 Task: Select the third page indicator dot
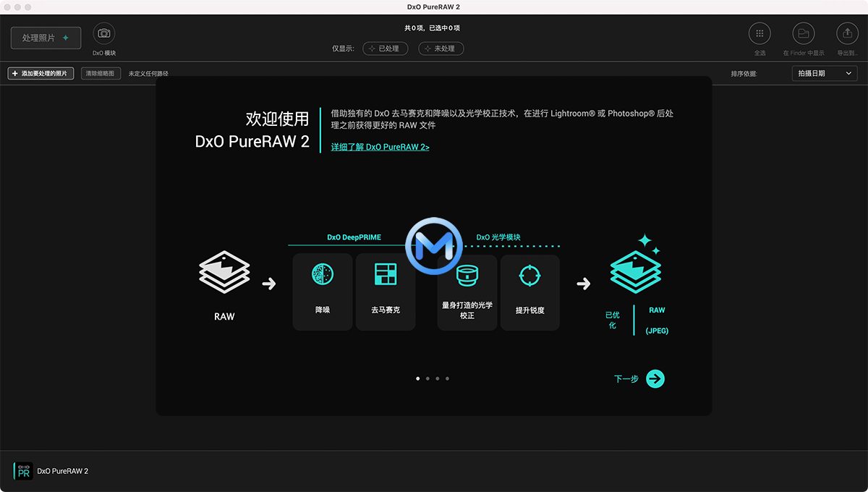438,378
